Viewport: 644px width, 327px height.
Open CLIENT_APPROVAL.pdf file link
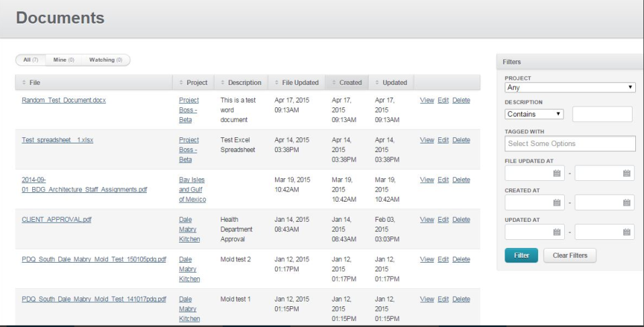coord(56,220)
